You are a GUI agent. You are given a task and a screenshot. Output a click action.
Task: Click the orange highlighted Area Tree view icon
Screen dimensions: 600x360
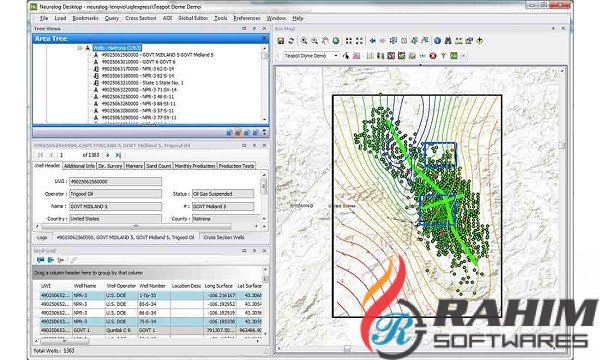coord(238,133)
